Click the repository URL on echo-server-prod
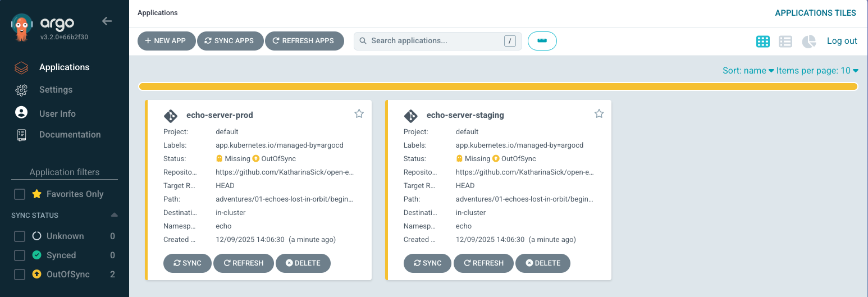Image resolution: width=868 pixels, height=297 pixels. 285,172
